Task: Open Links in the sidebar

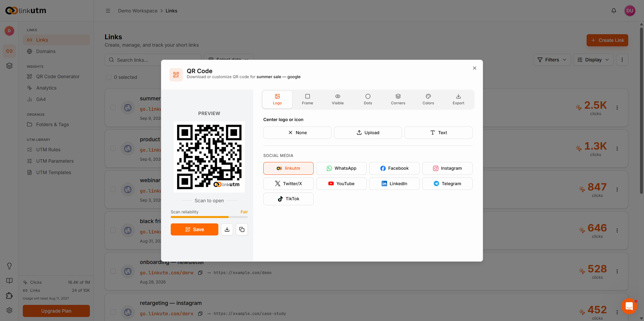Action: click(56, 40)
